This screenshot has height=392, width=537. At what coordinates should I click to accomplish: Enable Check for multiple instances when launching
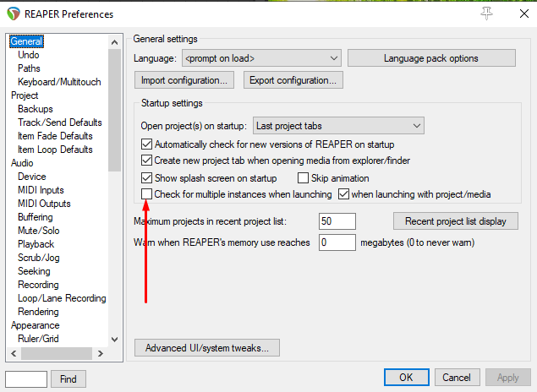coord(146,194)
